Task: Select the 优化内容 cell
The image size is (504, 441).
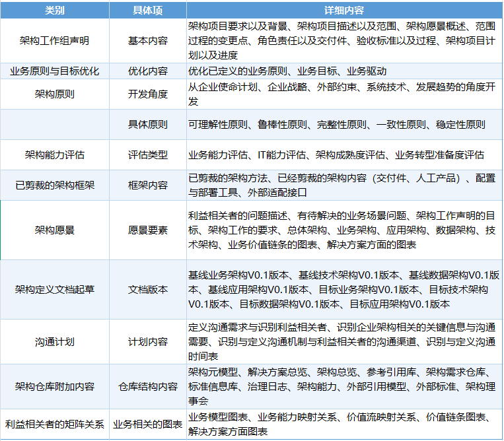Action: click(x=148, y=71)
